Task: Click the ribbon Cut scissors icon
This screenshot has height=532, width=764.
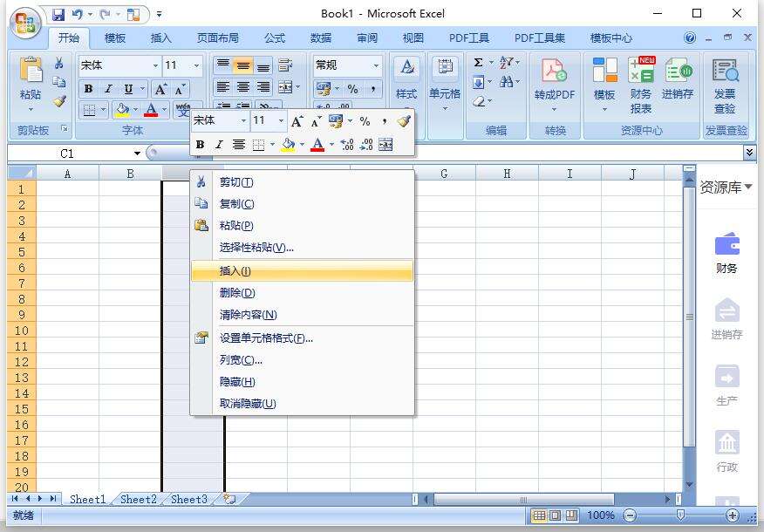Action: (x=59, y=63)
